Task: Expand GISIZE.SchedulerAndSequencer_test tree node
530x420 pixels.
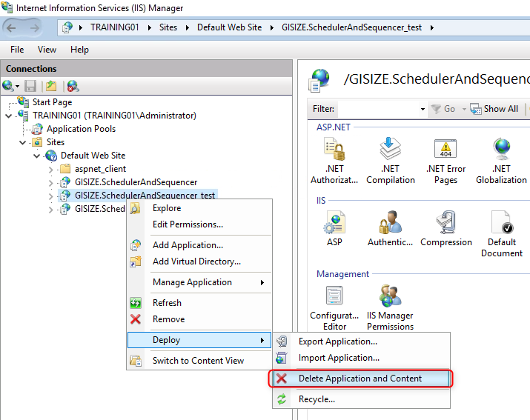Action: 50,196
